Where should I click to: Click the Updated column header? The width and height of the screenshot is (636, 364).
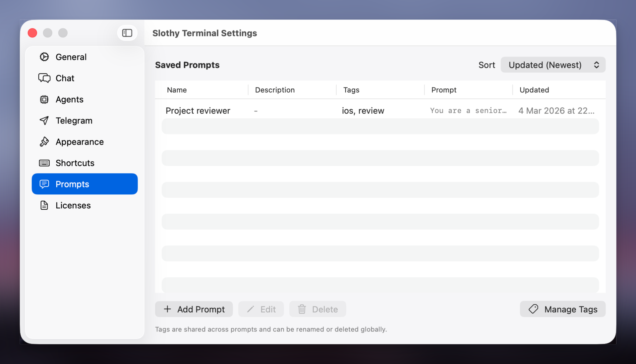(534, 90)
